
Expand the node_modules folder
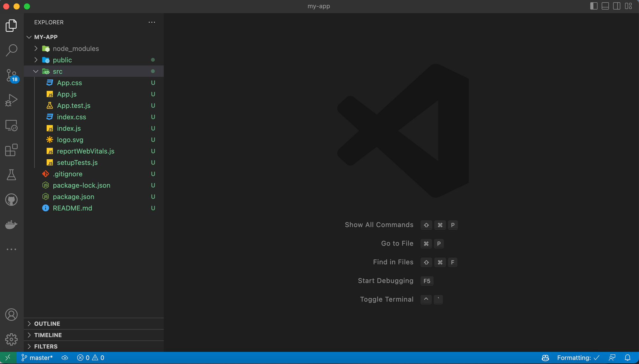[x=36, y=49]
